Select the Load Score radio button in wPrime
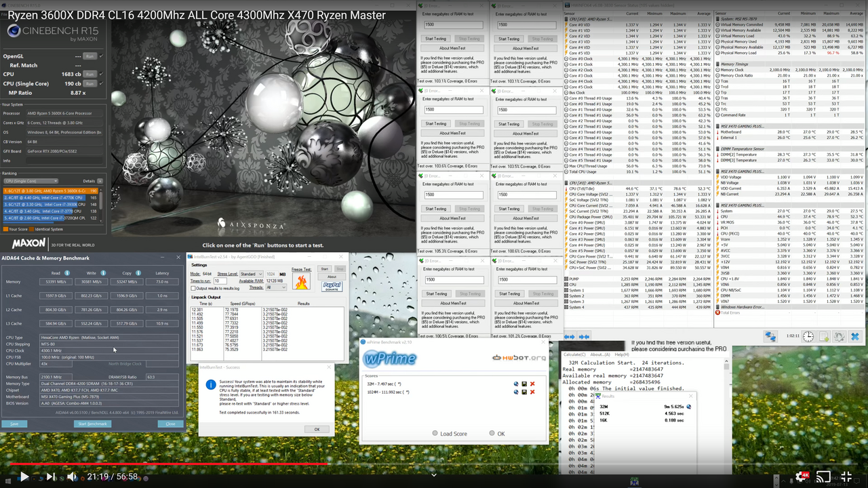Viewport: 868px width, 488px height. (x=435, y=434)
